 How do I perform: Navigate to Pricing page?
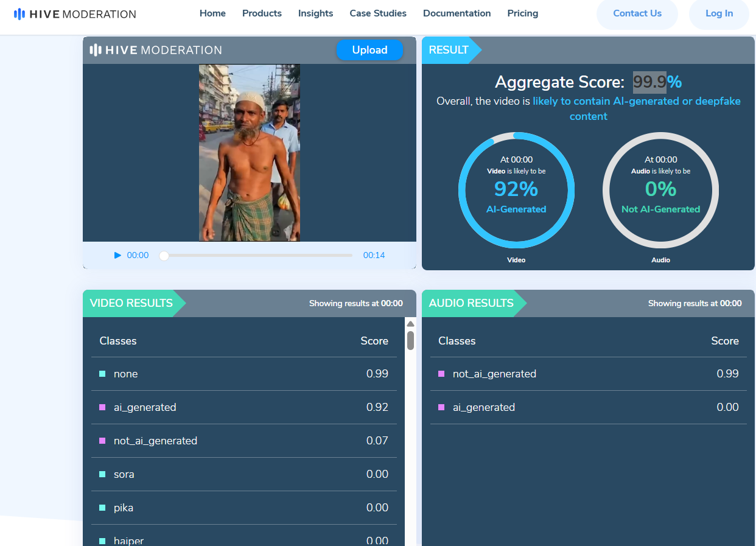[x=522, y=13]
